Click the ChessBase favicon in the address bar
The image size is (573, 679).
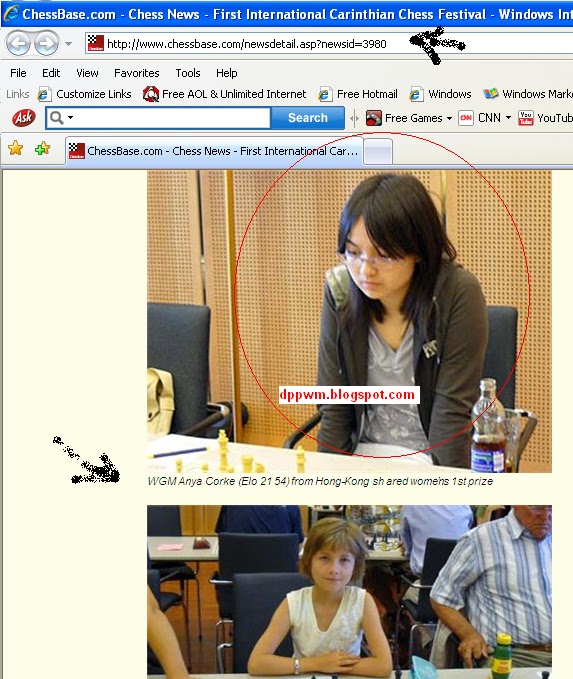[x=96, y=43]
